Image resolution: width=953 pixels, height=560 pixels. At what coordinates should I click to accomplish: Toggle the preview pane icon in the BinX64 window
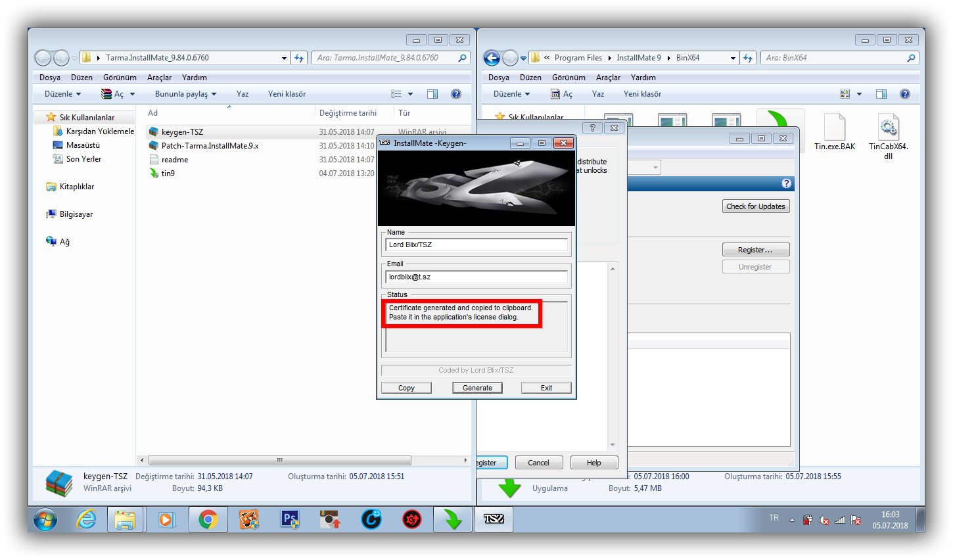[881, 94]
